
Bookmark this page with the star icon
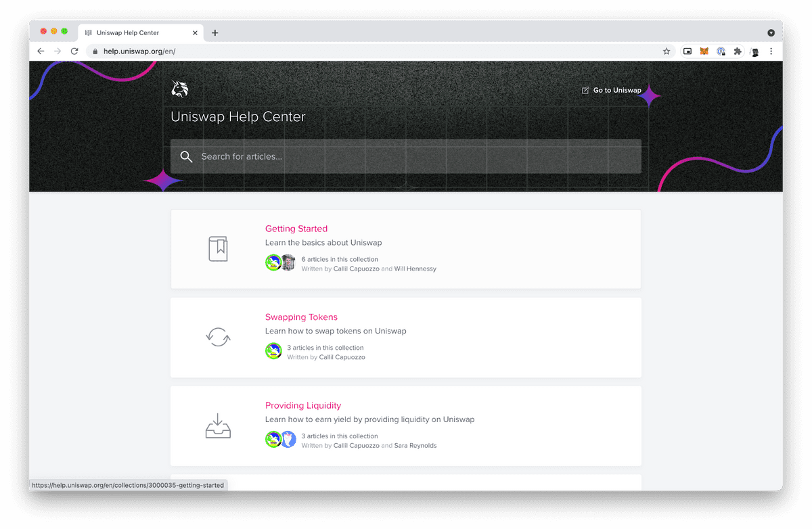(x=667, y=51)
